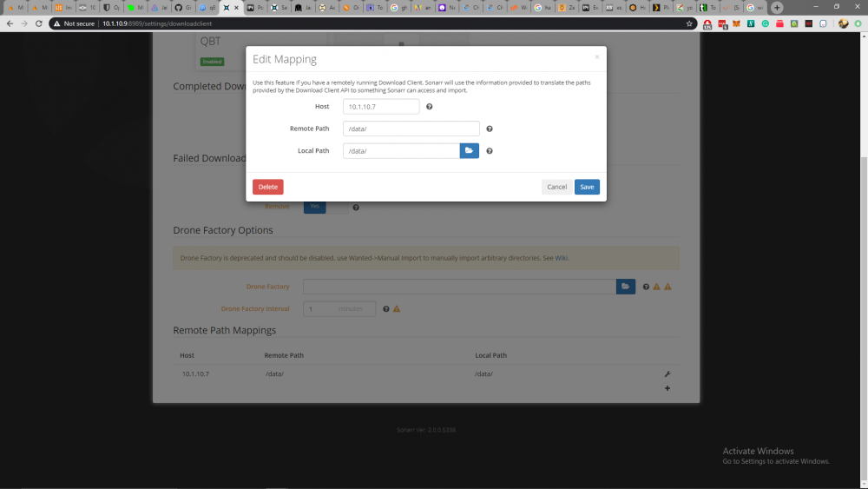This screenshot has height=489, width=868.
Task: Click the first Drone Factory warning triangle
Action: click(656, 287)
